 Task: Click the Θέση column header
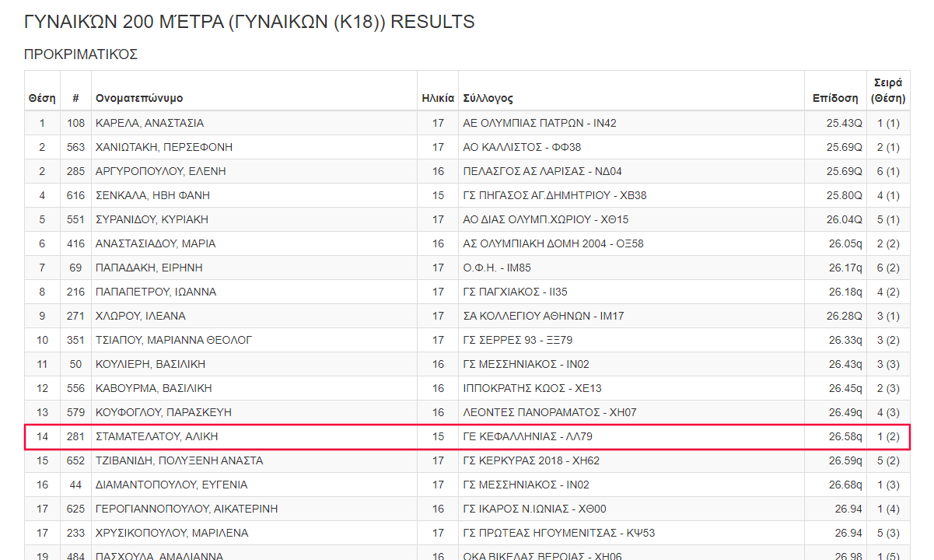(42, 99)
